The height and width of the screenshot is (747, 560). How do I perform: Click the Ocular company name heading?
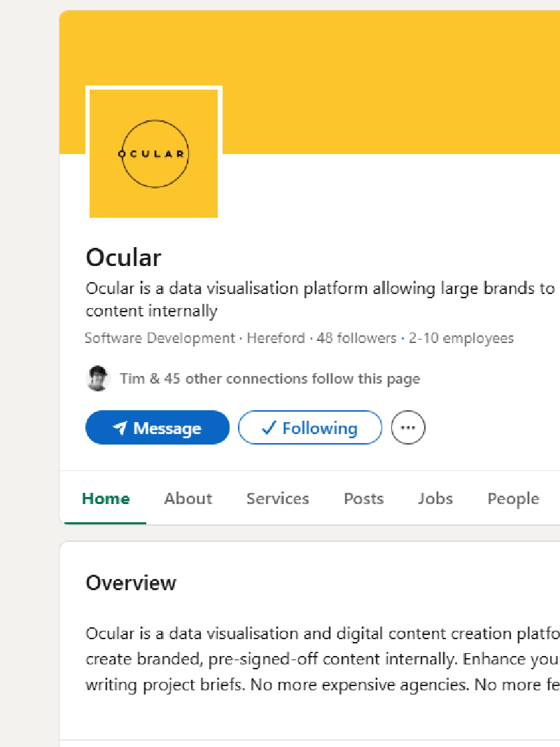[123, 258]
